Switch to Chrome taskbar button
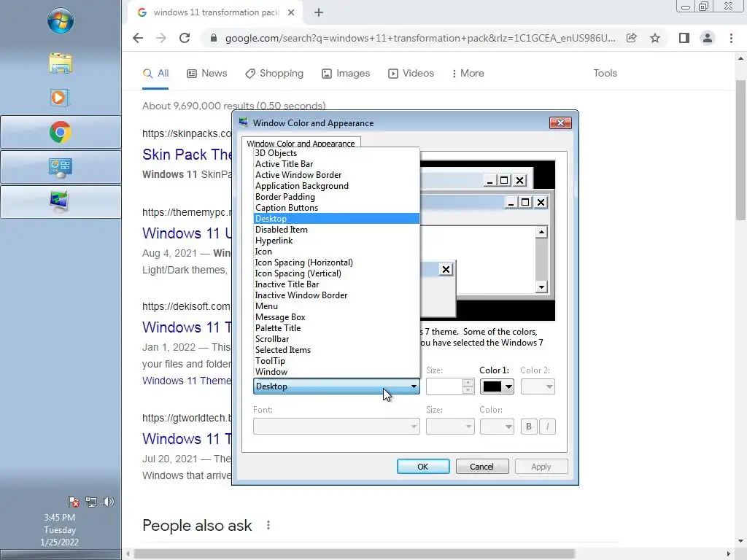Viewport: 747px width, 560px height. tap(61, 133)
